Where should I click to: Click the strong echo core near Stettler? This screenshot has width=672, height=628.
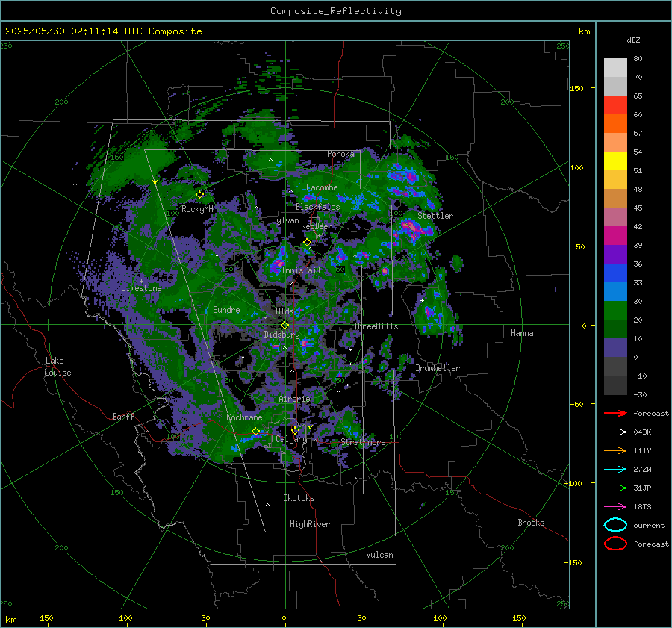[412, 228]
